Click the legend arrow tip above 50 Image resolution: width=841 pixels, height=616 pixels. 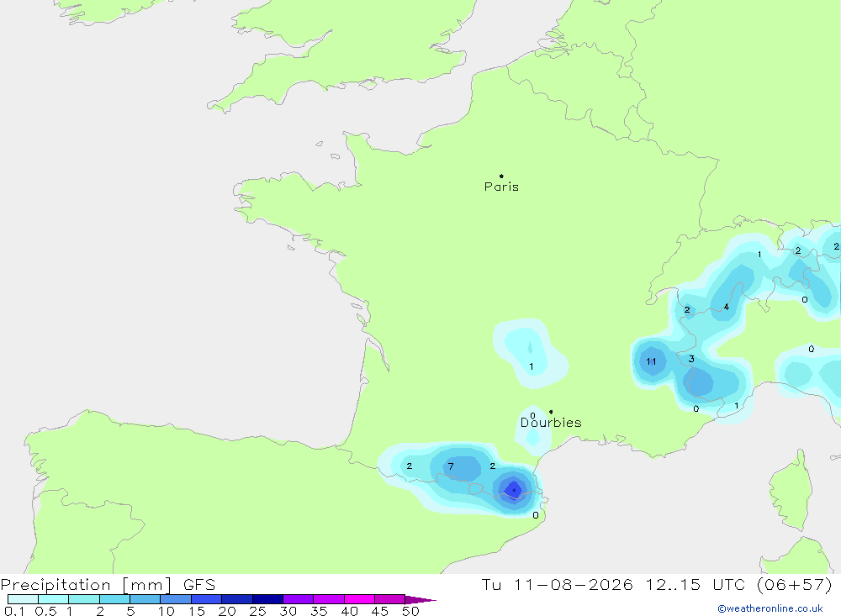click(x=420, y=600)
